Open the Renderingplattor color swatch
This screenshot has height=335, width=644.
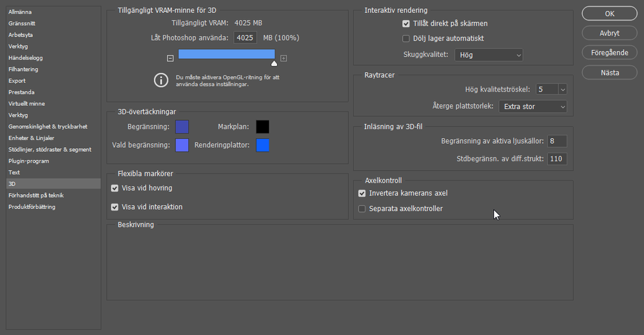[262, 146]
